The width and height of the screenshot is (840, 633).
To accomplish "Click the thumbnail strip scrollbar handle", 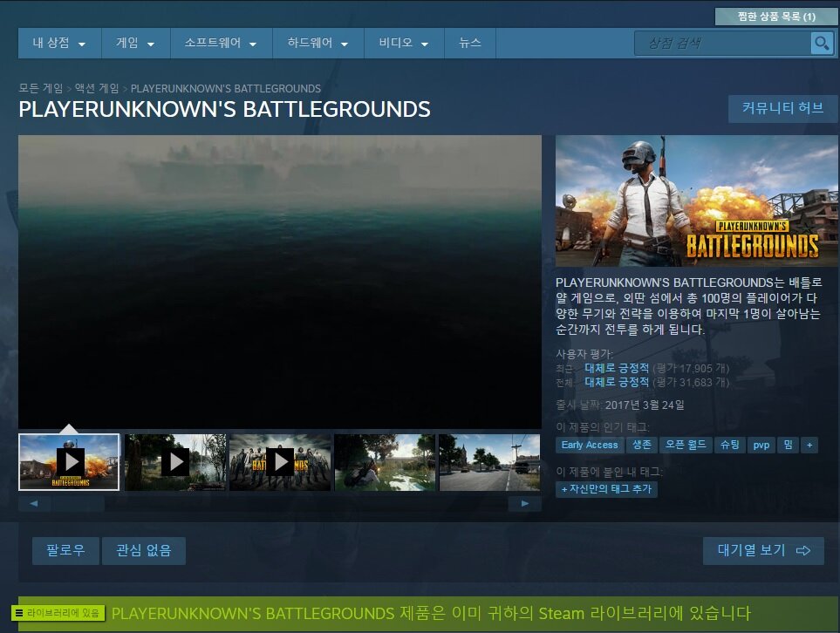I will click(79, 503).
